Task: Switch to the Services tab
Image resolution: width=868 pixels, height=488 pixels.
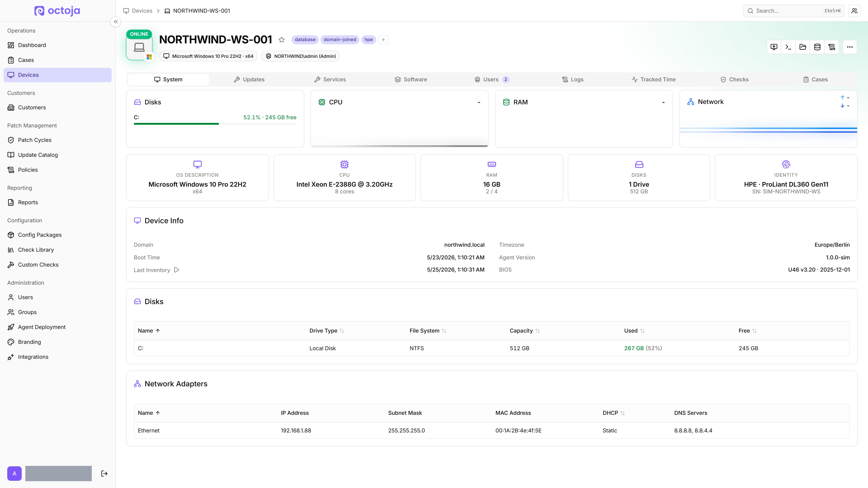Action: click(x=330, y=80)
